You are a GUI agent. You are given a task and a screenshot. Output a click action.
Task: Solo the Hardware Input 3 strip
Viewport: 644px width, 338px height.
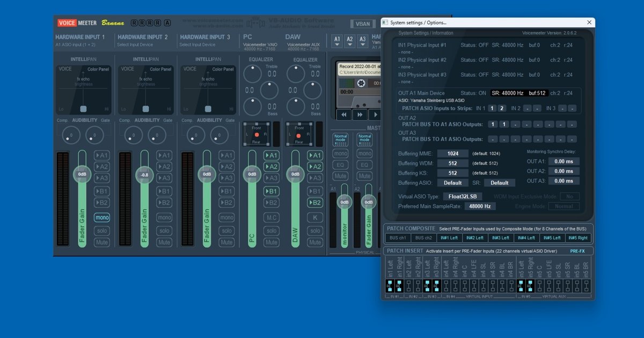226,231
